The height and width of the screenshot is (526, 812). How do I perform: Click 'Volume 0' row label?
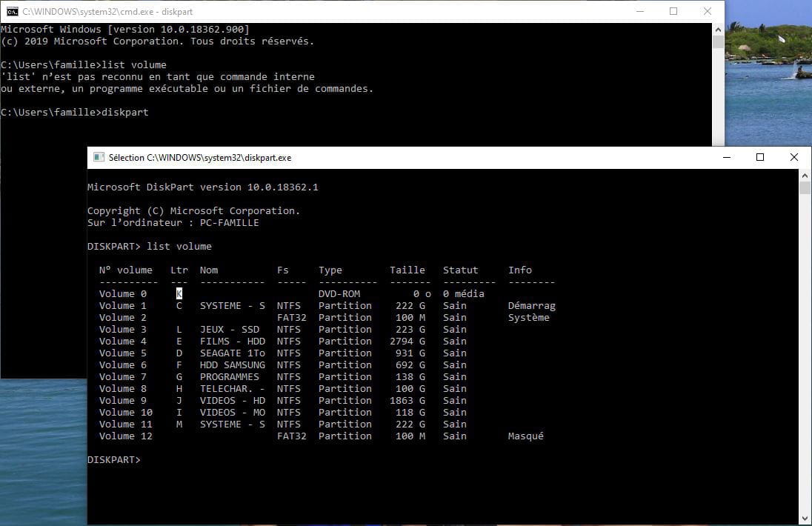(x=123, y=293)
